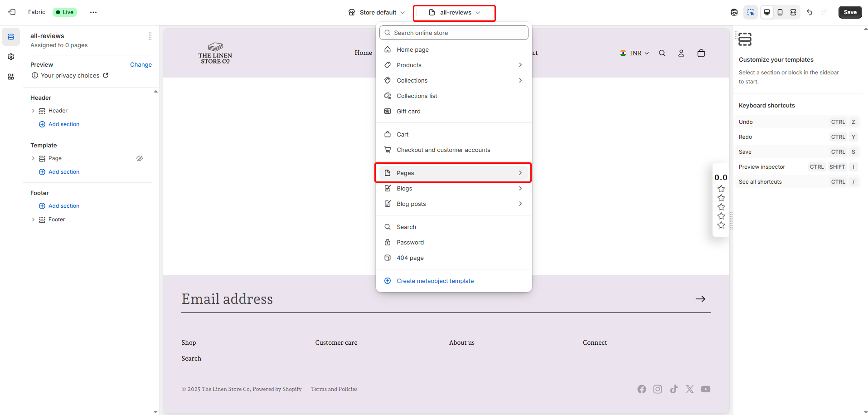Select desktop preview mode

point(767,12)
